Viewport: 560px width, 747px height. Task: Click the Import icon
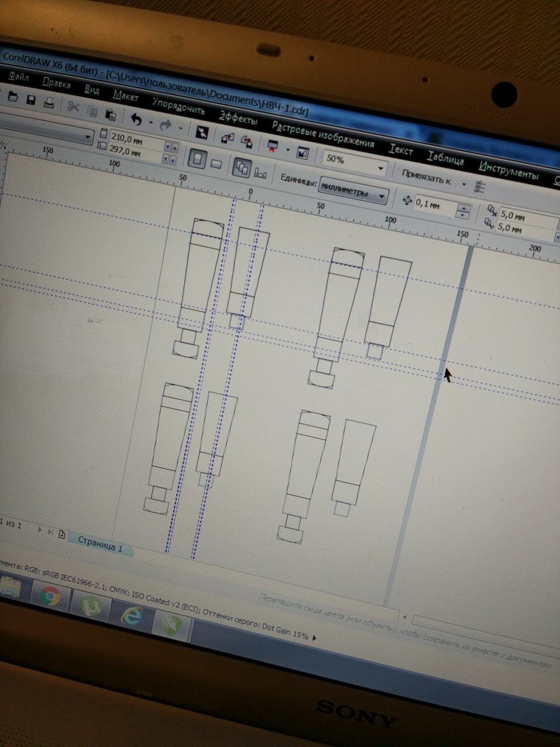[227, 138]
